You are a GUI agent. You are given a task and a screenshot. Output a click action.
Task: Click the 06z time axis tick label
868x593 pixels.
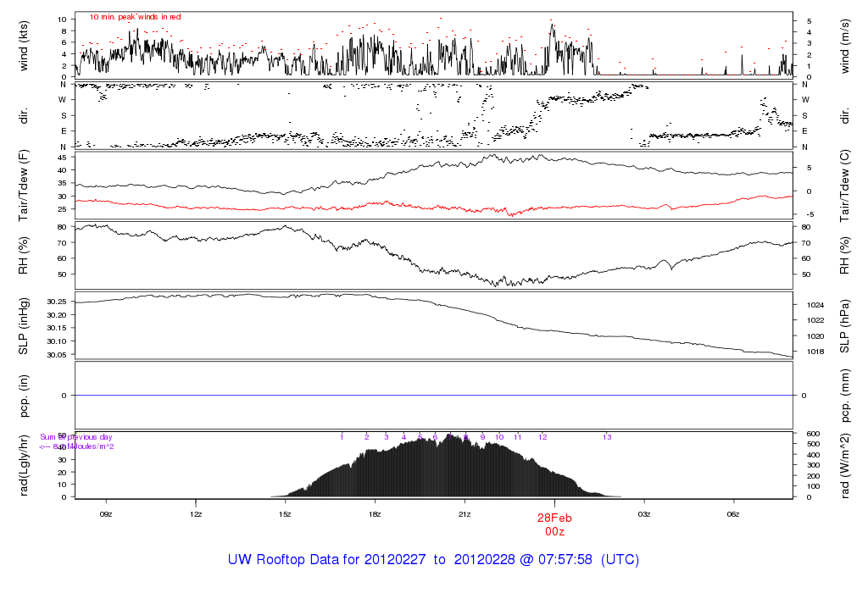click(734, 514)
